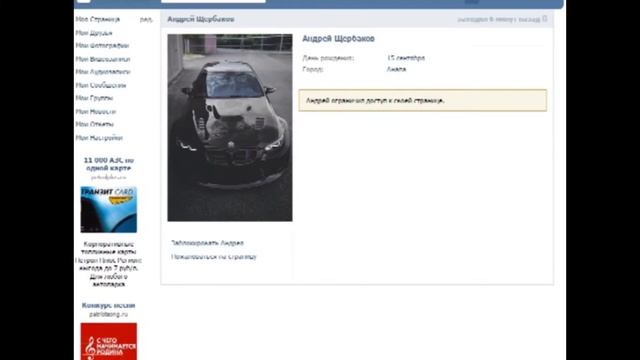Viewport: 640px width, 360px height.
Task: Click the red 'С чего начинается Родина' ad image
Action: [109, 342]
